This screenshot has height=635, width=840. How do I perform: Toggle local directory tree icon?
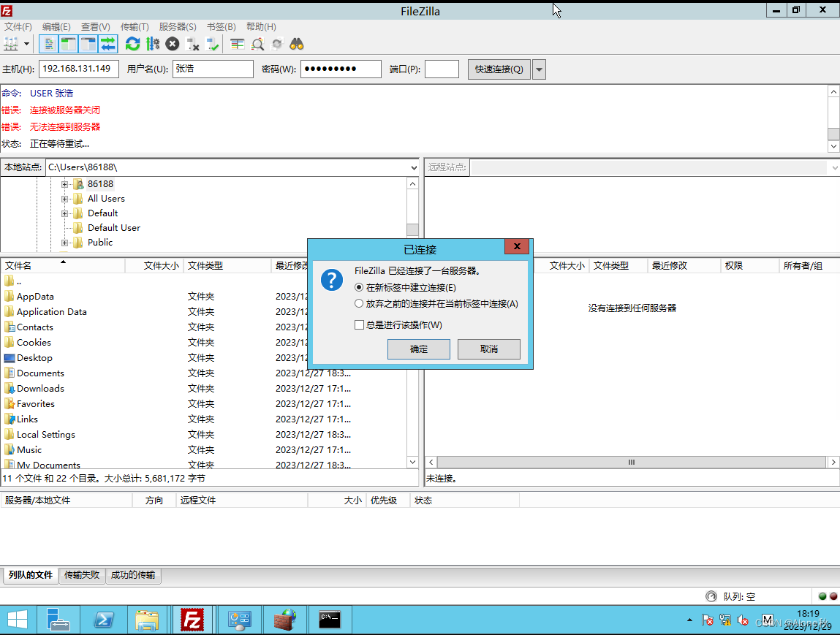click(69, 44)
